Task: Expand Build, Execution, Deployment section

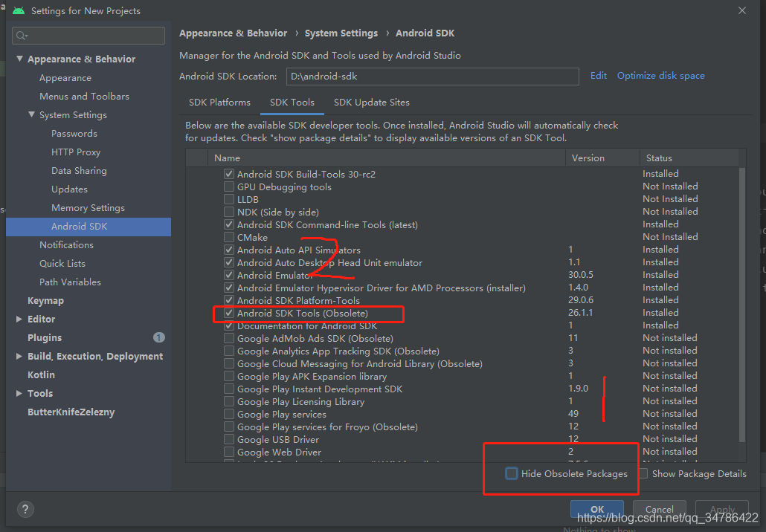Action: pos(19,357)
